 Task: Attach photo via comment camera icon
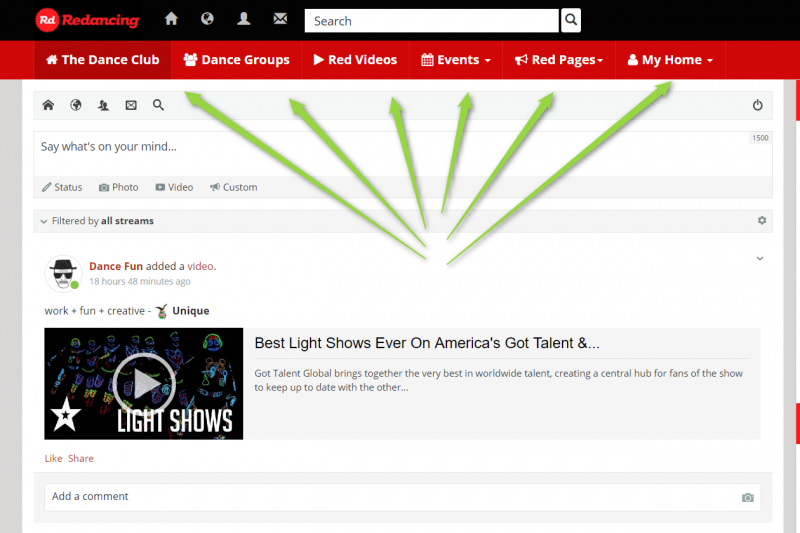click(x=747, y=497)
